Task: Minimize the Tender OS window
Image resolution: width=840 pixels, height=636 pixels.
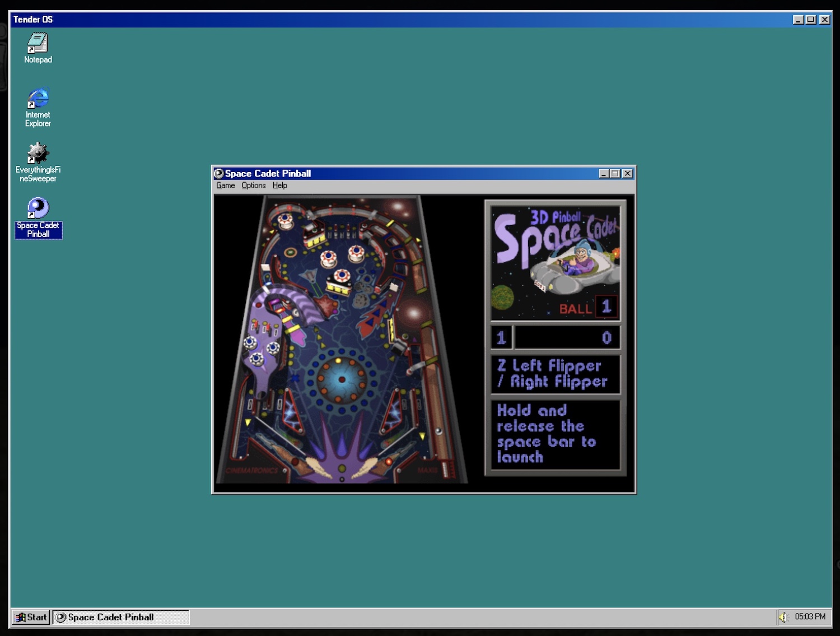Action: coord(799,20)
